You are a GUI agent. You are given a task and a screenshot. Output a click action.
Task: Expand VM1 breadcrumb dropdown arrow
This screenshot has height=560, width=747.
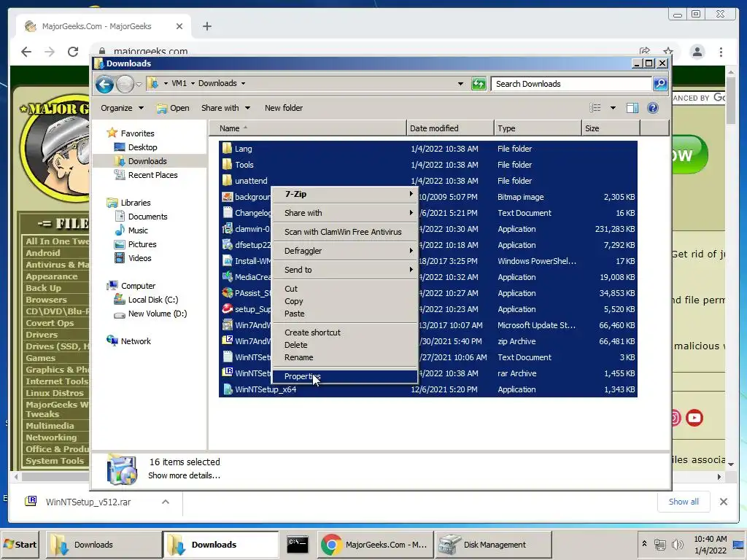coord(193,83)
